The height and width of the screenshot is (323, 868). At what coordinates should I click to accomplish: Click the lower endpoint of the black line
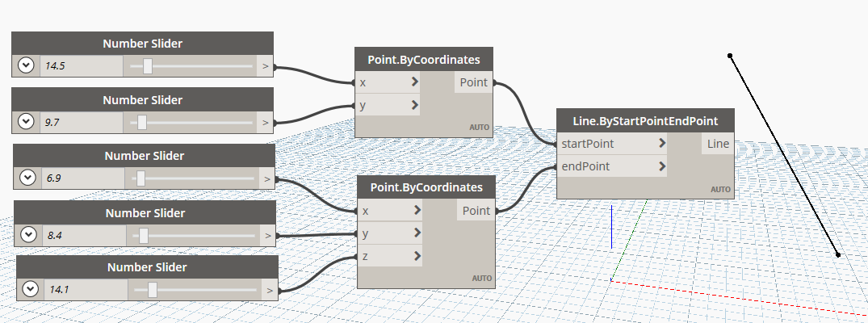(x=838, y=255)
